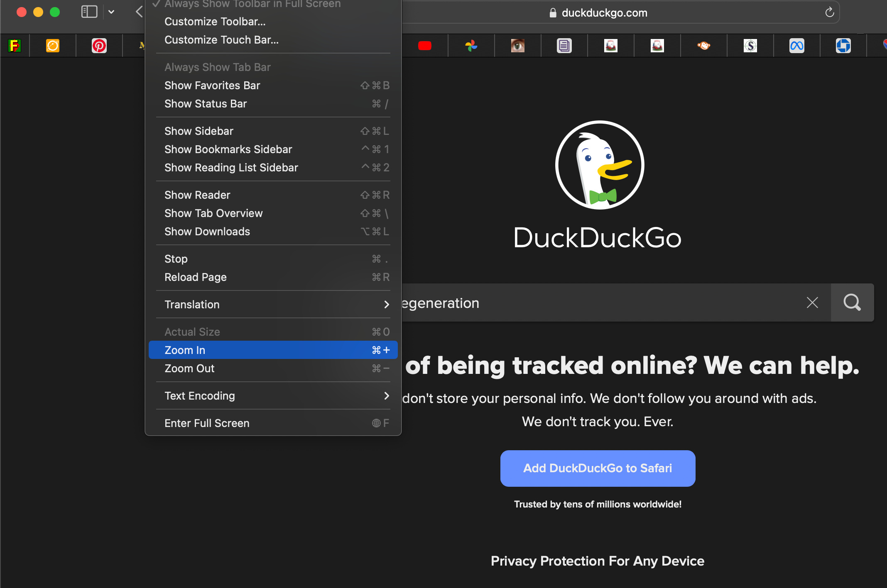Image resolution: width=887 pixels, height=588 pixels.
Task: Click Enter Full Screen option
Action: (x=207, y=423)
